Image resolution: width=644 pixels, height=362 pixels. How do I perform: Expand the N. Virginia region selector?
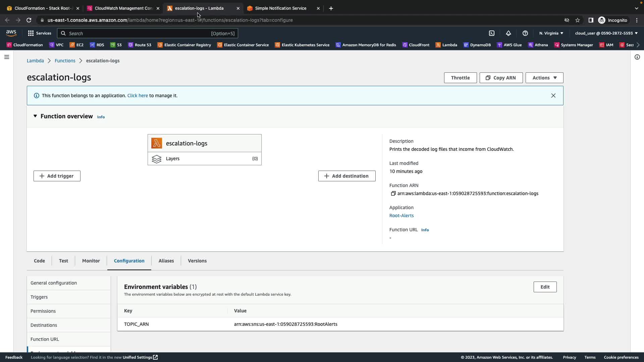(551, 33)
